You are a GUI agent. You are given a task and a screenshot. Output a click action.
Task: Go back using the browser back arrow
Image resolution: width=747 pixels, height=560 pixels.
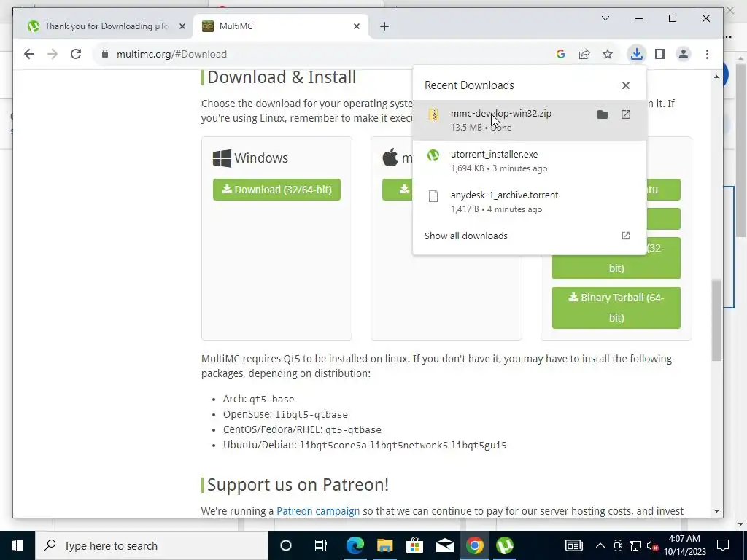point(29,54)
